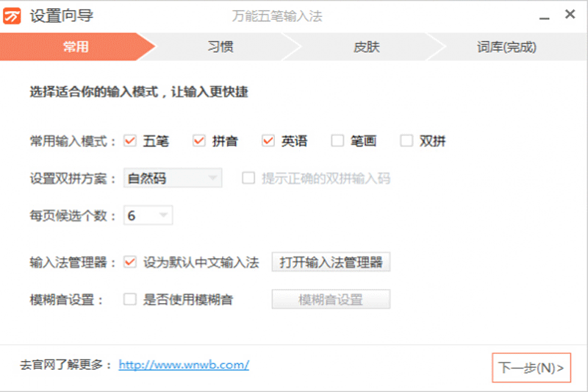Image resolution: width=588 pixels, height=392 pixels.
Task: Close the setup wizard window
Action: coord(570,15)
